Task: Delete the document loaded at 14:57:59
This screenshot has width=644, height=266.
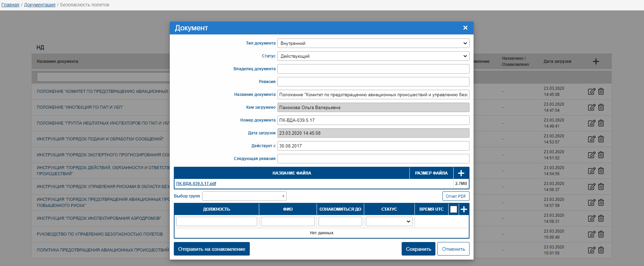Action: (601, 203)
